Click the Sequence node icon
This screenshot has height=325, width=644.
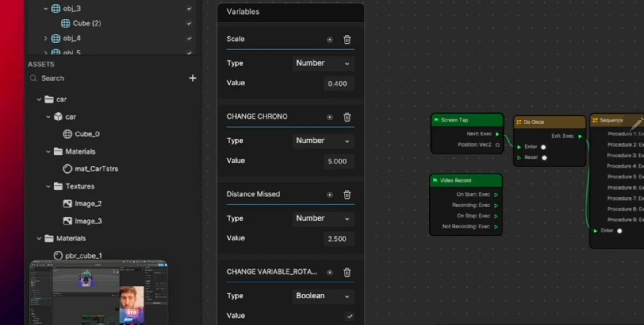pyautogui.click(x=595, y=120)
